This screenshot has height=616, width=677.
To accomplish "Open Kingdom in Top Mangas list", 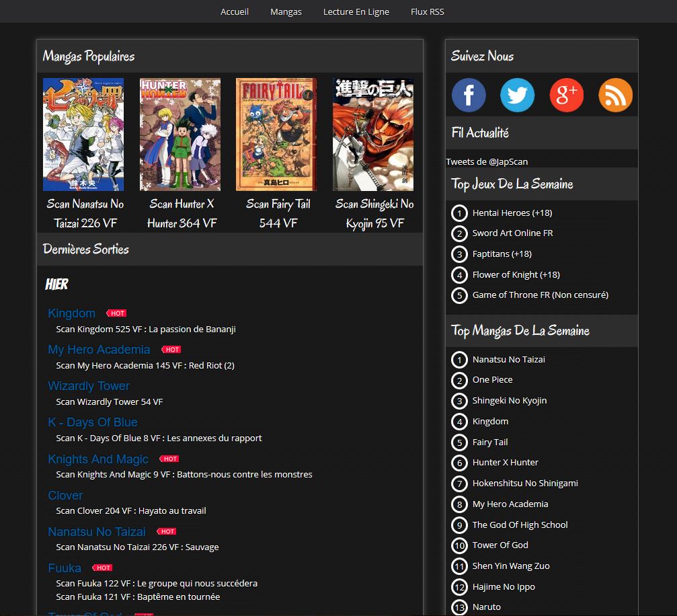I will (x=490, y=421).
